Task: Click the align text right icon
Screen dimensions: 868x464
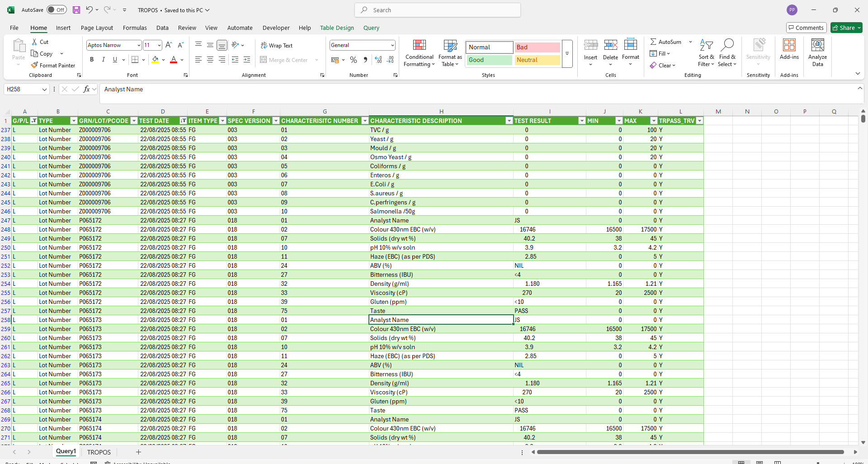Action: (222, 60)
